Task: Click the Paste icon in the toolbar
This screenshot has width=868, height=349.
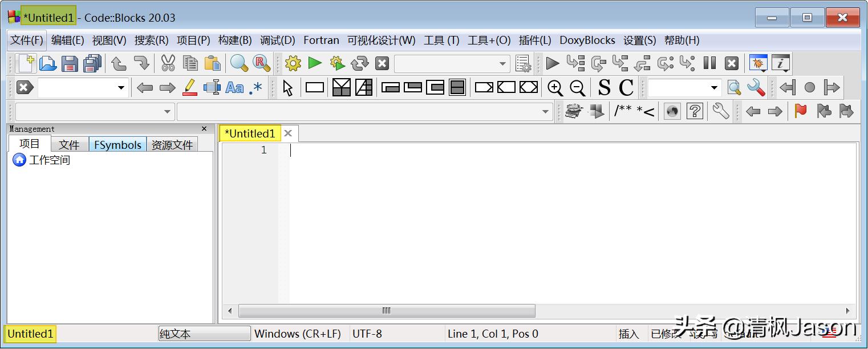Action: pyautogui.click(x=212, y=63)
